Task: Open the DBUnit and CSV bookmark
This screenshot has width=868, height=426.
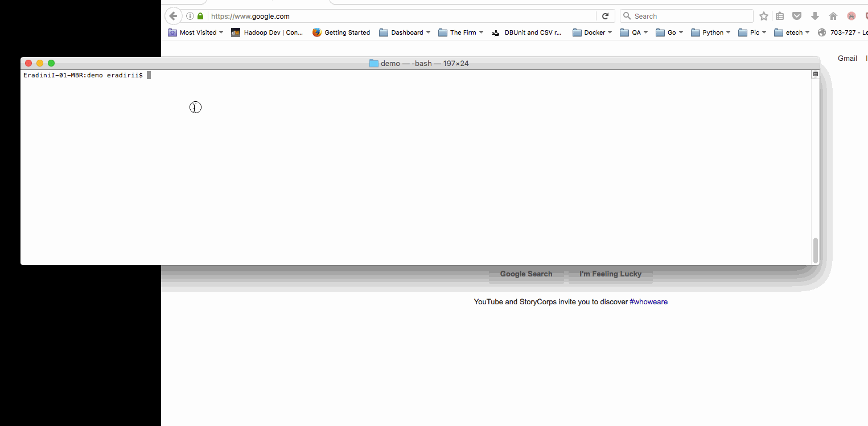Action: point(526,32)
